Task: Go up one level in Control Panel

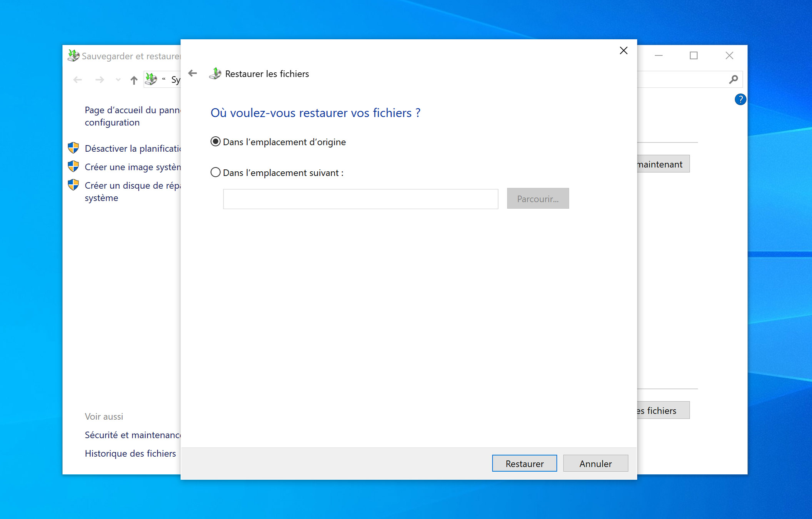Action: 133,80
